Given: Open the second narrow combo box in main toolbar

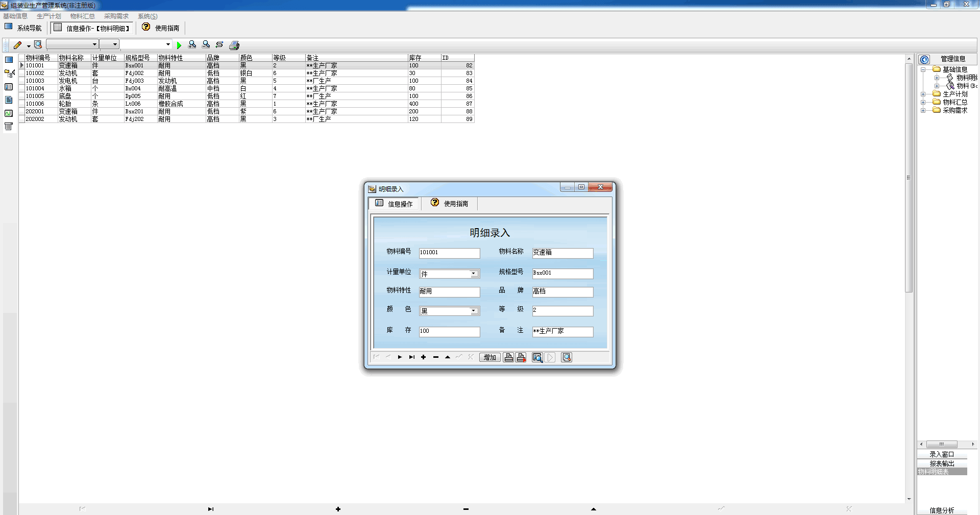Looking at the screenshot, I should click(109, 44).
